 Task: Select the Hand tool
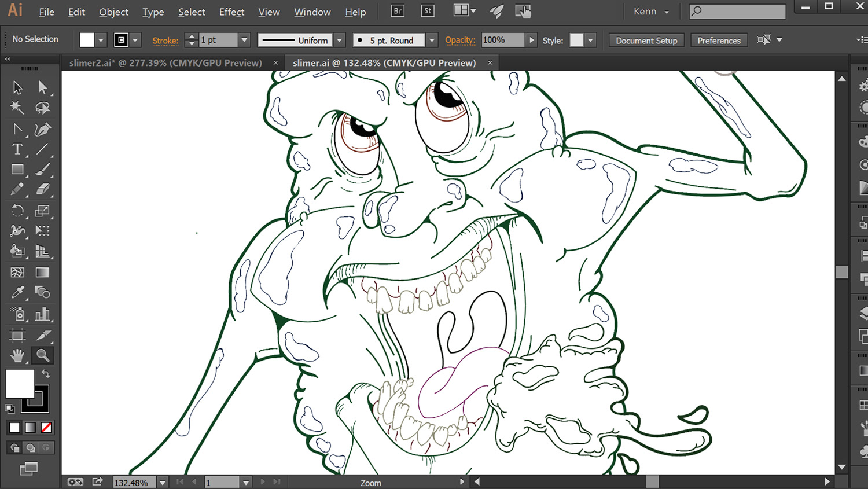tap(17, 355)
